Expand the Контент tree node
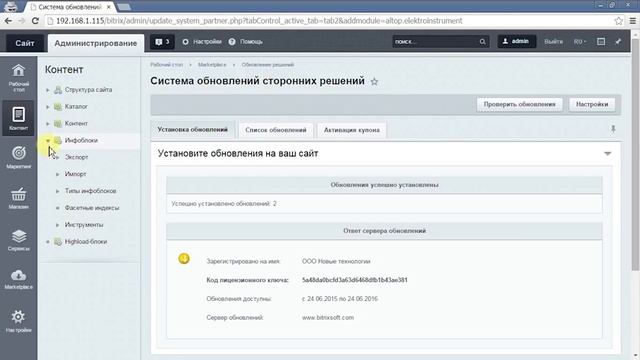640x360 pixels. pyautogui.click(x=48, y=124)
